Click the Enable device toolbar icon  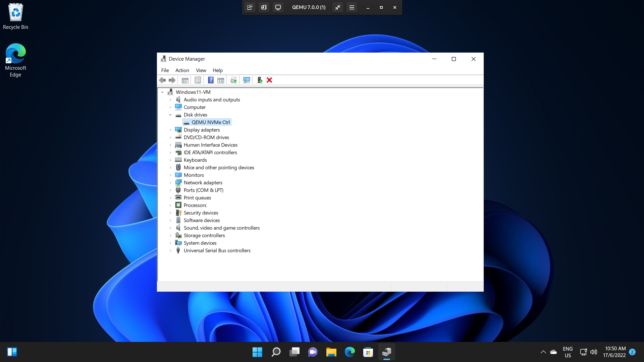click(x=260, y=80)
